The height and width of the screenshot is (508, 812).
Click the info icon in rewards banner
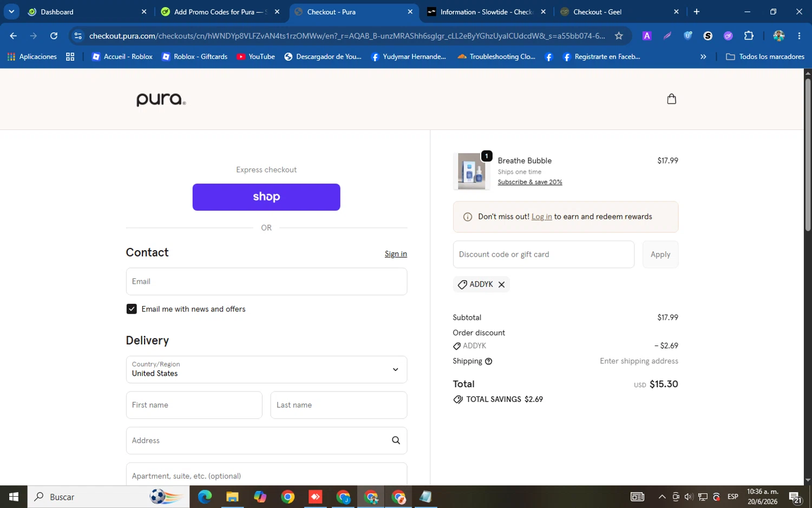[x=468, y=217]
